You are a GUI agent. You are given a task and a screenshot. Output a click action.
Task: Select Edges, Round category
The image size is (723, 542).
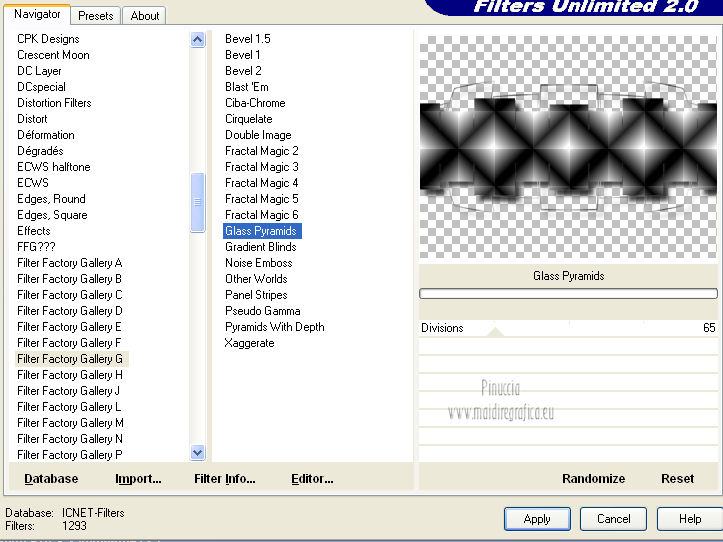click(x=51, y=199)
